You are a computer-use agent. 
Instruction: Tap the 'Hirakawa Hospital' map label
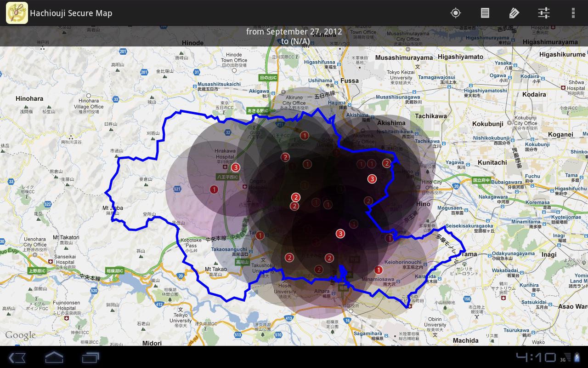225,154
